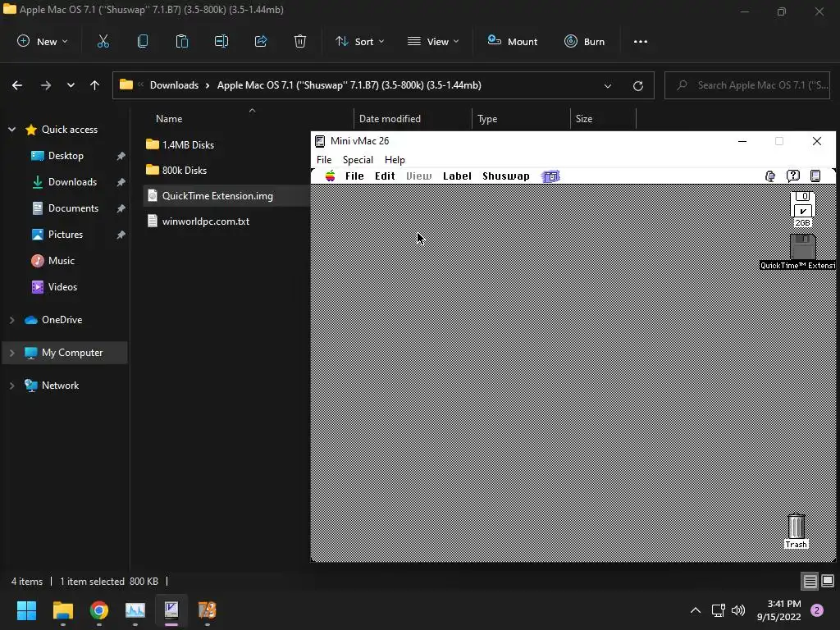Click the search box in Explorer
The height and width of the screenshot is (630, 840).
click(x=746, y=85)
